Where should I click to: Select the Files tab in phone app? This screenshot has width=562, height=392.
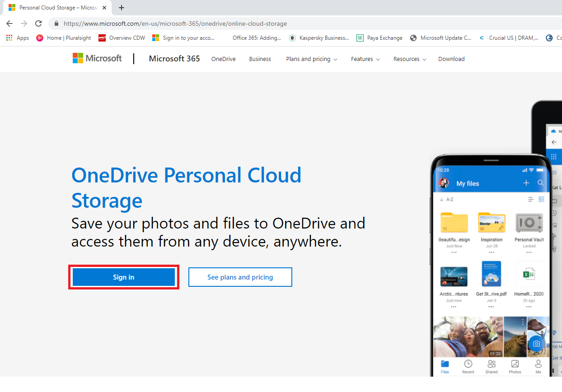(445, 367)
